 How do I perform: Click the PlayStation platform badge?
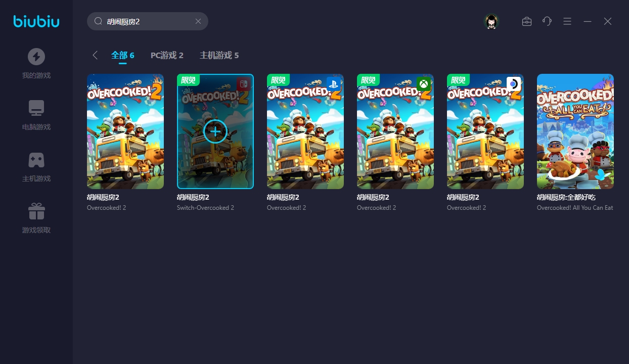tap(334, 84)
